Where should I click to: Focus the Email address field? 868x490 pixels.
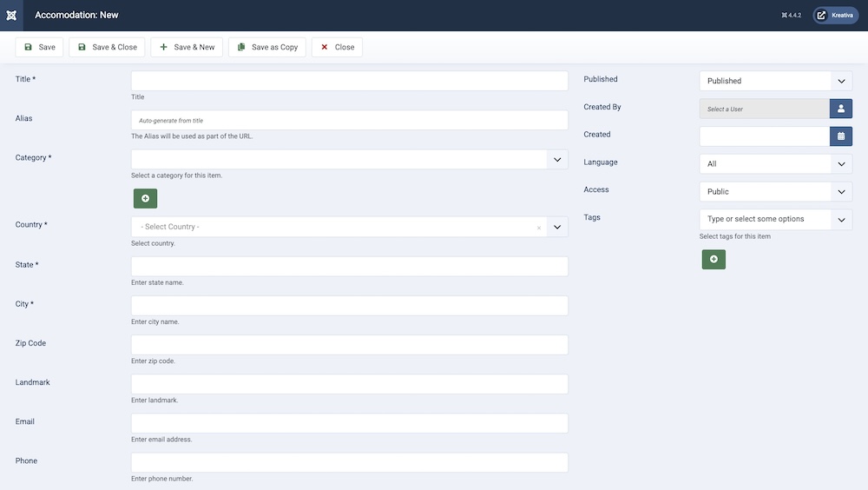349,423
